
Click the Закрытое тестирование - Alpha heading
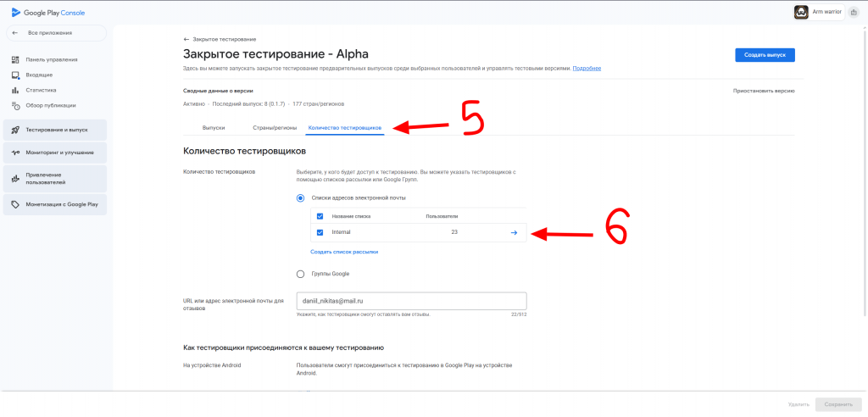pyautogui.click(x=275, y=53)
